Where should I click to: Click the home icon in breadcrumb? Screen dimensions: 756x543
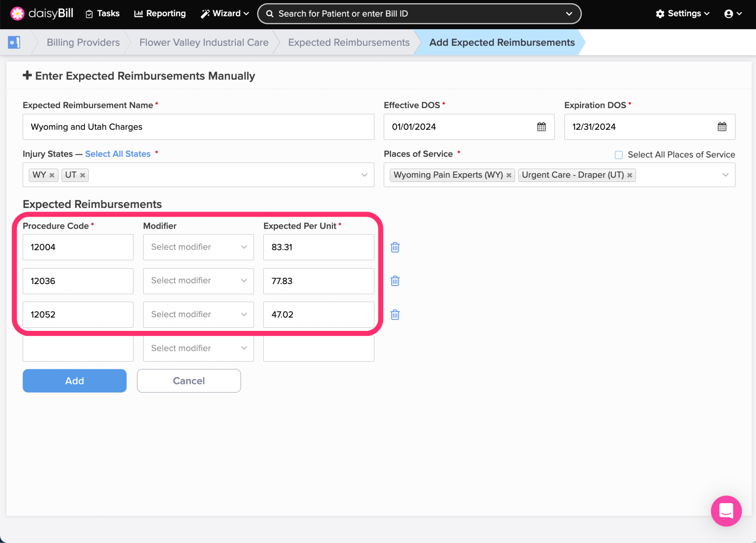[x=14, y=42]
